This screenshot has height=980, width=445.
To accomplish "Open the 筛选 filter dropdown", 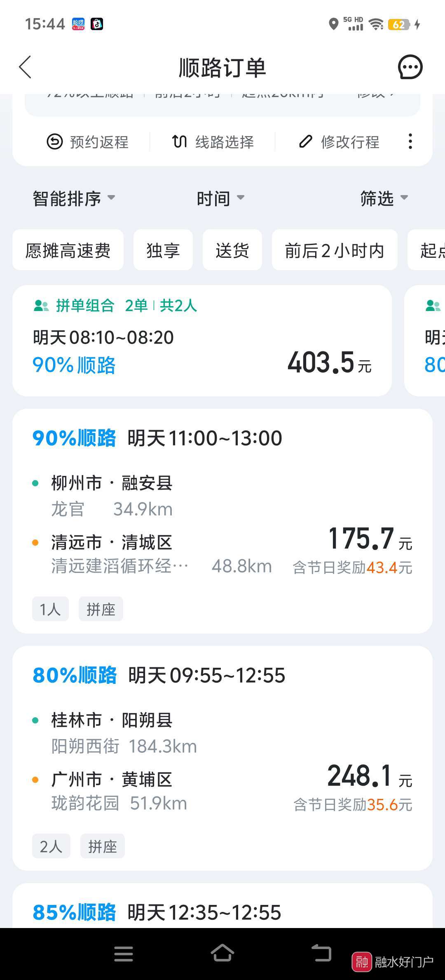I will [x=384, y=198].
